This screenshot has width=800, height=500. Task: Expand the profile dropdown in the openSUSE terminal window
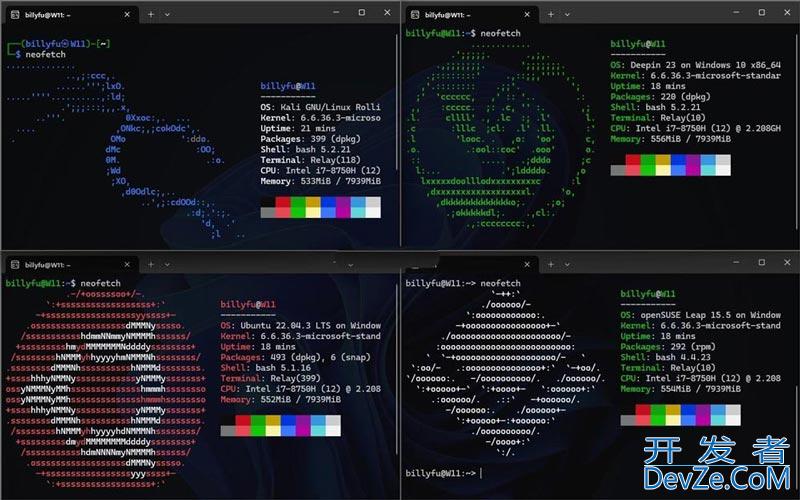pyautogui.click(x=567, y=264)
